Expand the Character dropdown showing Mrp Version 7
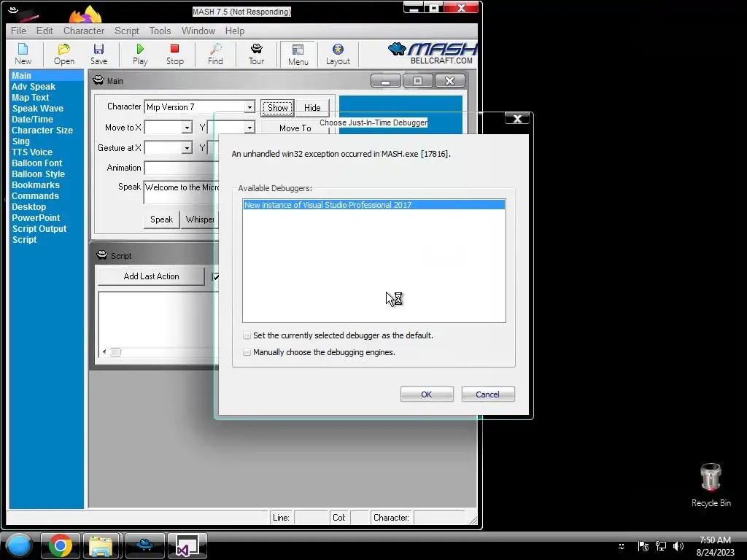The height and width of the screenshot is (560, 747). [249, 107]
